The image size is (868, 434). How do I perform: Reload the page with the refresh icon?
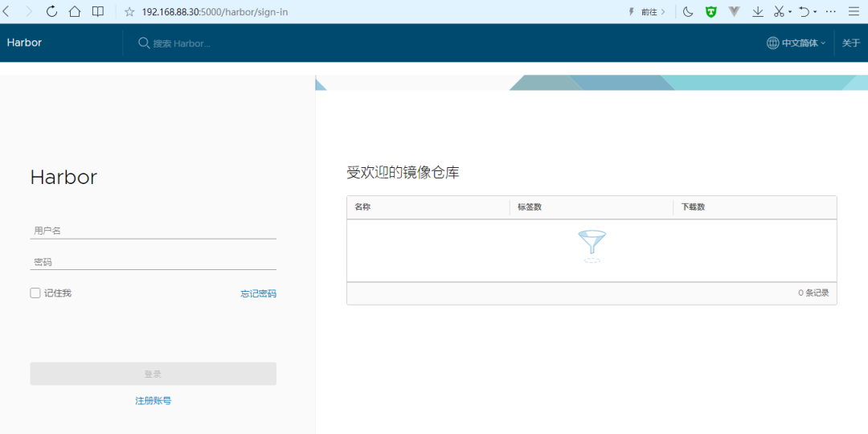pos(51,11)
